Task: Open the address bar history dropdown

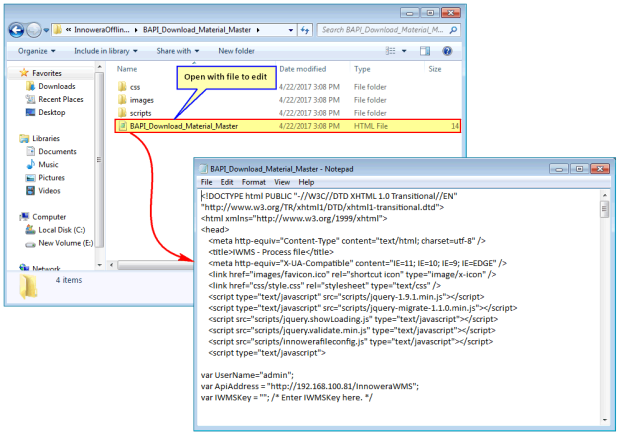Action: (291, 30)
